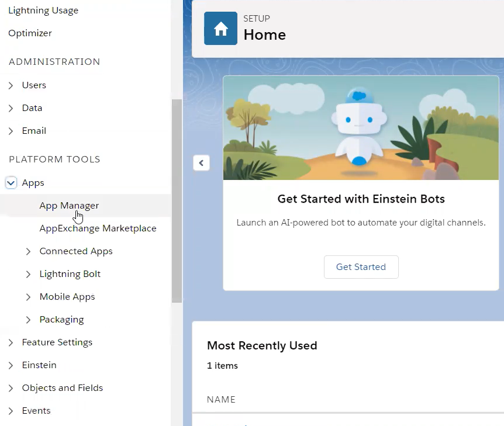
Task: Collapse the Apps section chevron
Action: [11, 183]
